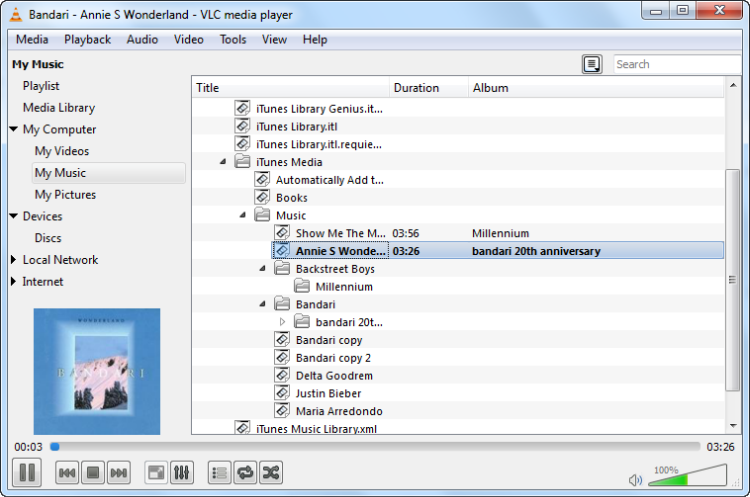Click the Bandari album art thumbnail
Viewport: 750px width, 497px height.
coord(97,372)
